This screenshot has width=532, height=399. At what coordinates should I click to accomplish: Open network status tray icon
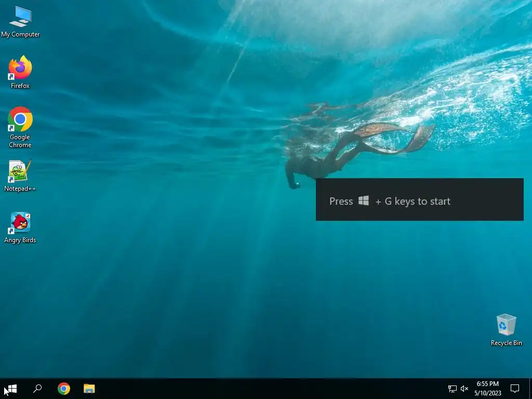[453, 389]
